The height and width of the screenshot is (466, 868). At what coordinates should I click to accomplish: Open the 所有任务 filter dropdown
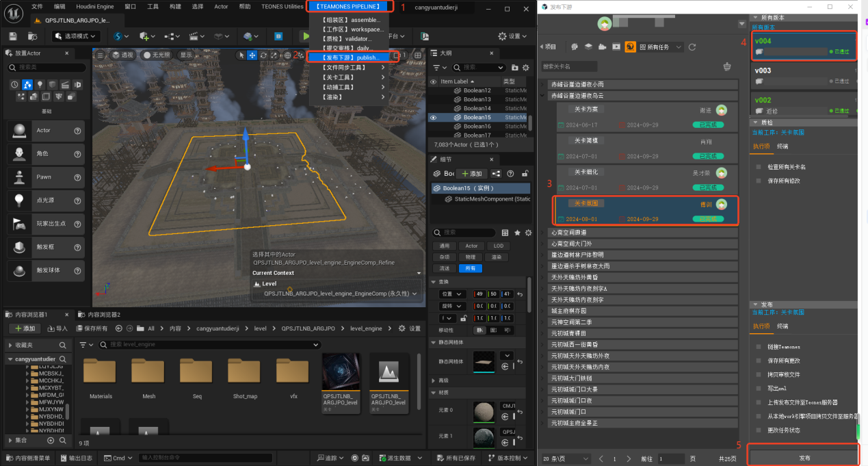tap(660, 47)
